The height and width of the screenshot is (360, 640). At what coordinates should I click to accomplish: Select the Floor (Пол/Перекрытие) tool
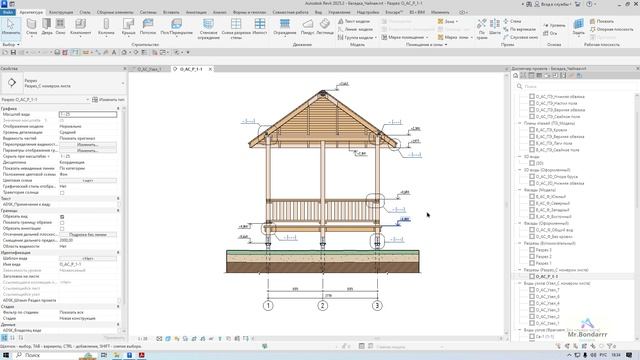point(176,27)
